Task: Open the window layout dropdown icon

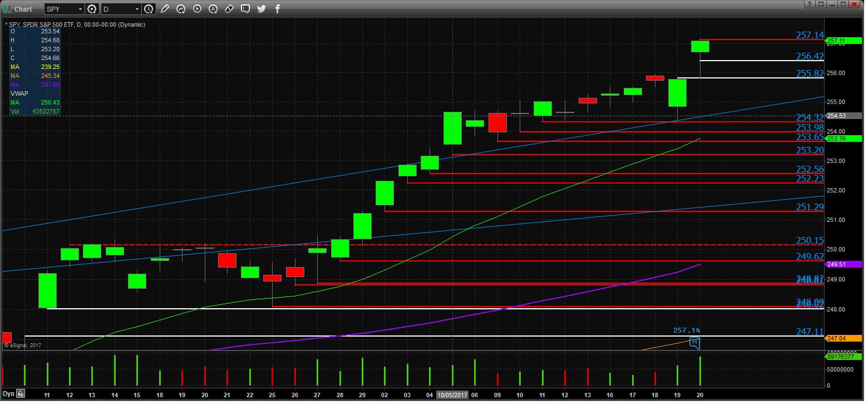Action: tap(822, 4)
